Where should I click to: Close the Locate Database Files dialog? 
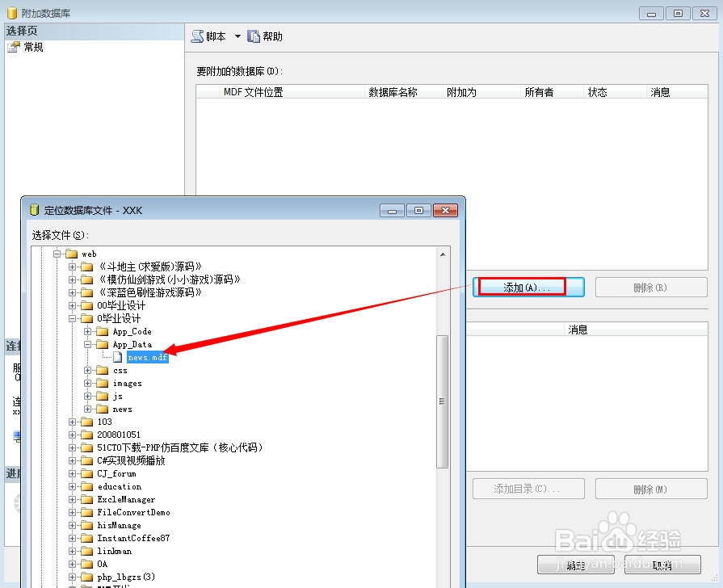[445, 210]
